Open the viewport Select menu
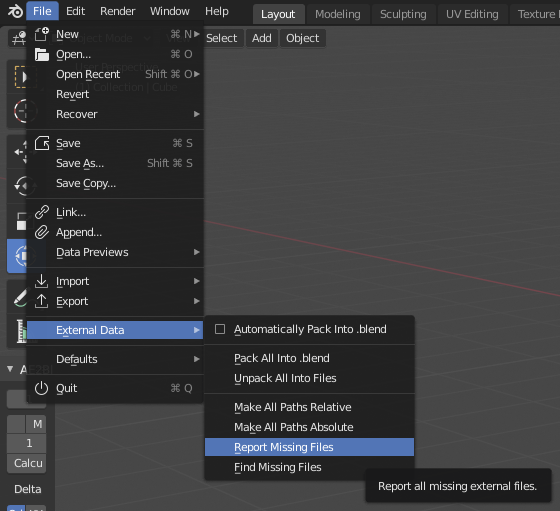560x511 pixels. (222, 38)
